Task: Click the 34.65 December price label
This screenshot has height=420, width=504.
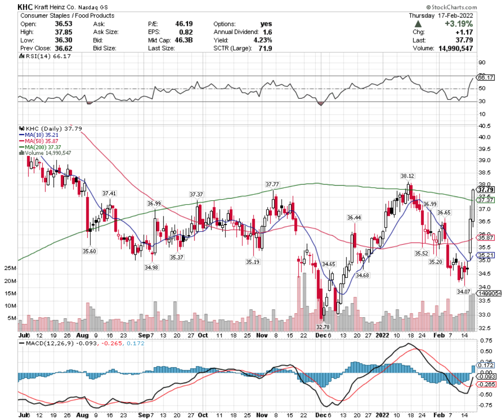Action: [328, 264]
